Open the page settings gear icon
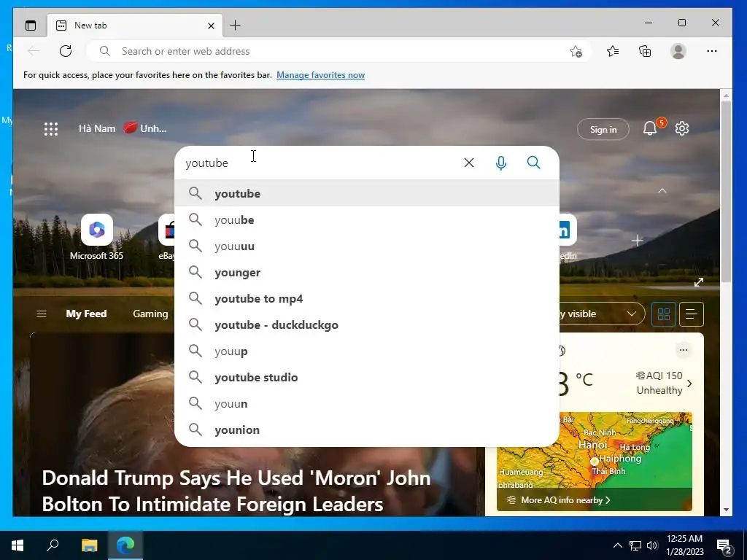 point(682,128)
